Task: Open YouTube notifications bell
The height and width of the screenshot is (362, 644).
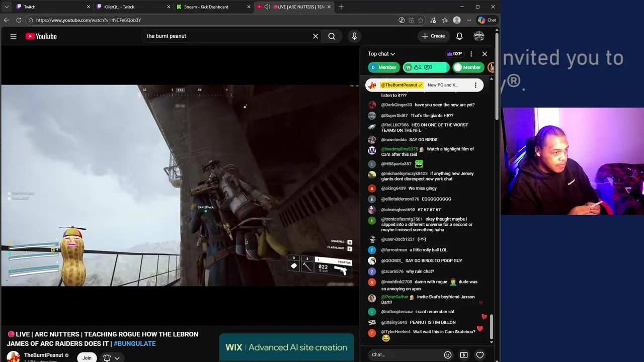Action: coord(459,36)
